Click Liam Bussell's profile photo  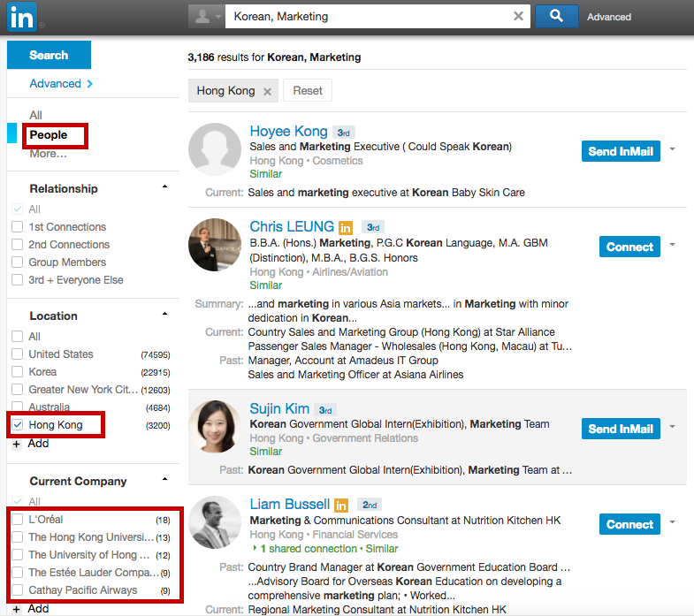[x=215, y=522]
